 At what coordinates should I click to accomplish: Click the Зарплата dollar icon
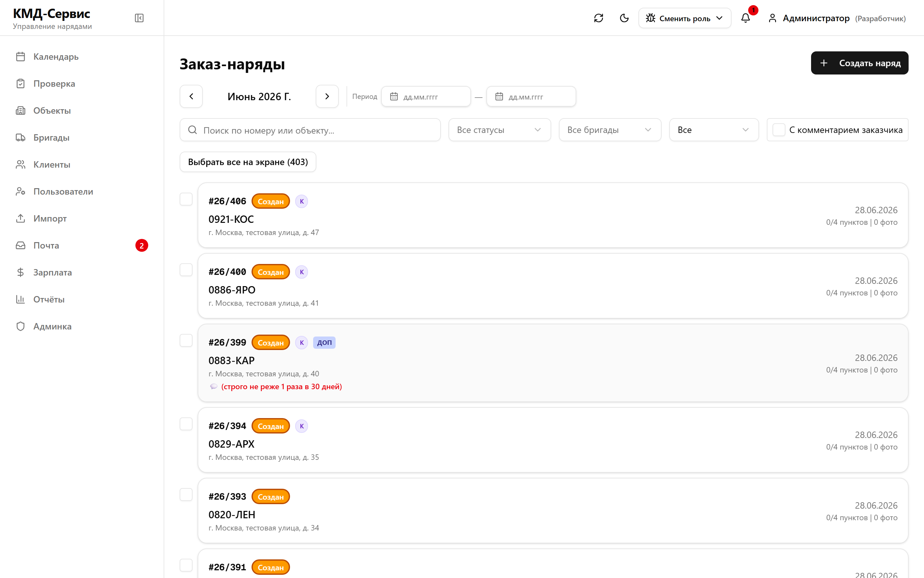(21, 272)
